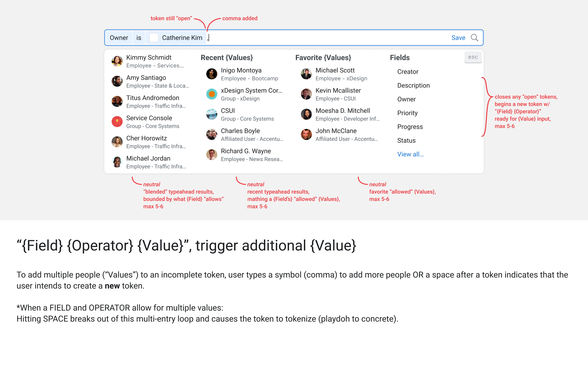Choose xDesign System Core basketball icon
This screenshot has height=367, width=588.
[x=212, y=94]
